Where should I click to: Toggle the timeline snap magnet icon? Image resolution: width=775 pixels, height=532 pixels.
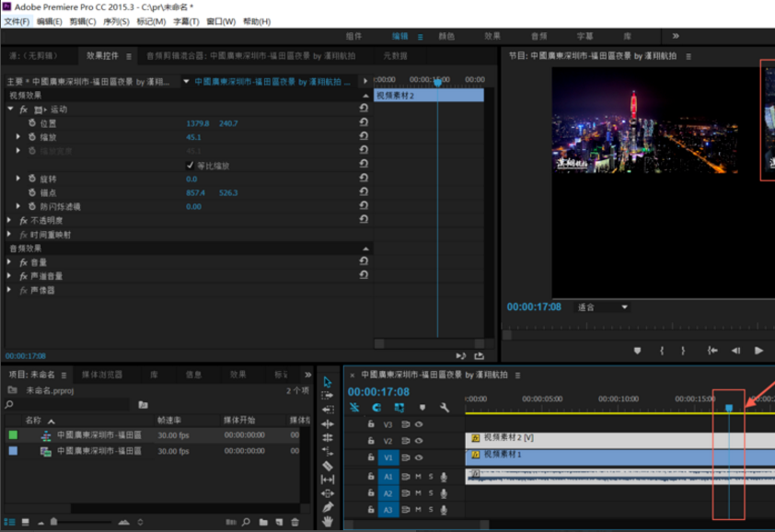point(376,407)
